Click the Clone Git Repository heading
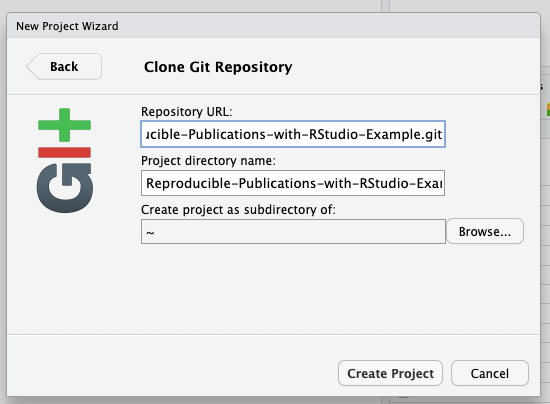Image resolution: width=550 pixels, height=404 pixels. (218, 67)
